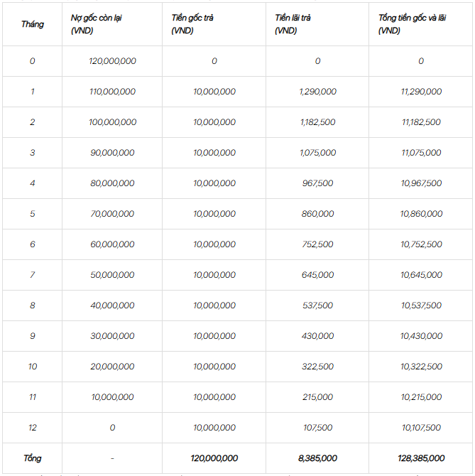The width and height of the screenshot is (475, 476).
Task: Click the 'Nợ gốc còn lại (VND)' header
Action: (96, 24)
